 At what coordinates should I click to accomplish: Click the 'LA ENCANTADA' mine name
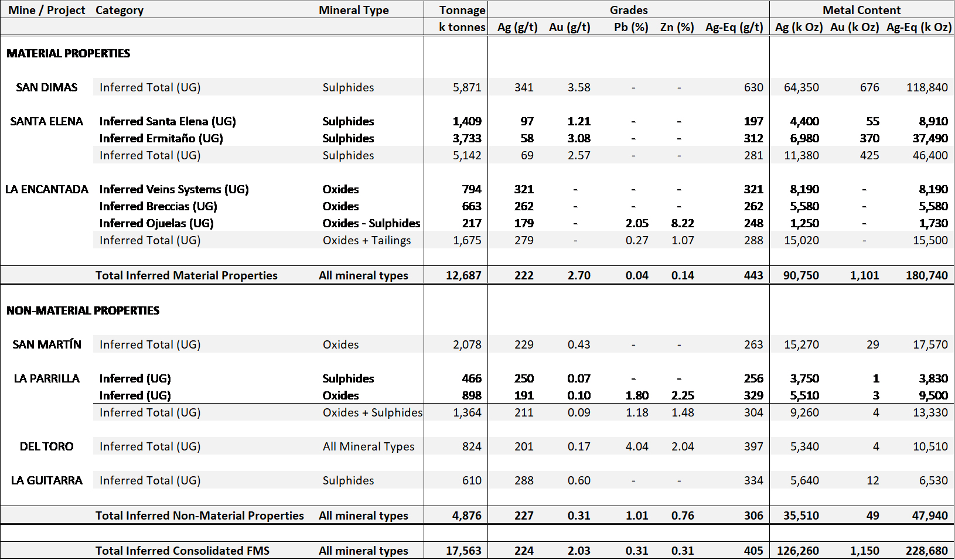pyautogui.click(x=47, y=189)
